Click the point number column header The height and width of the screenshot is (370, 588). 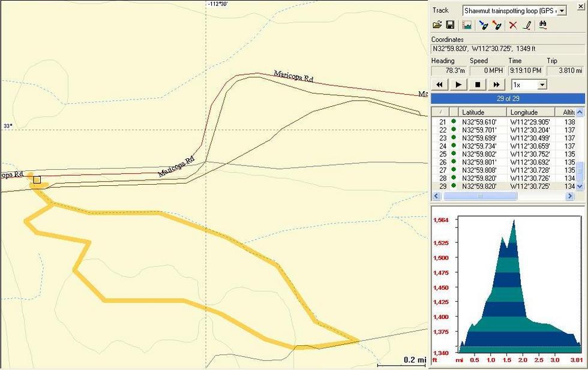click(440, 112)
